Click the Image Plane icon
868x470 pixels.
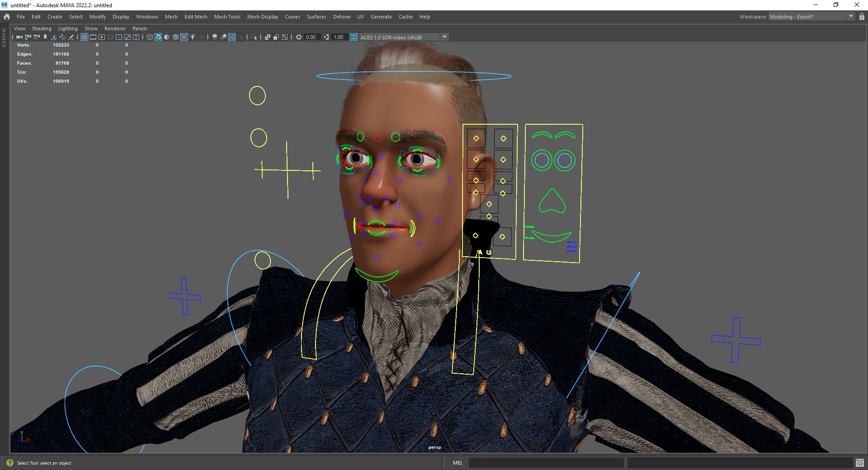pos(54,37)
